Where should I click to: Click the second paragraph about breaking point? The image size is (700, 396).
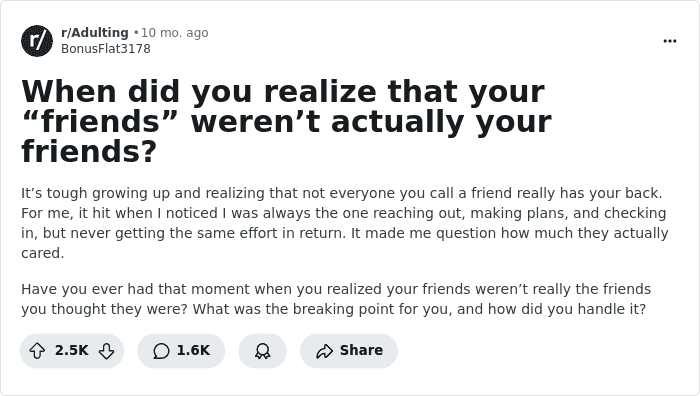(336, 299)
